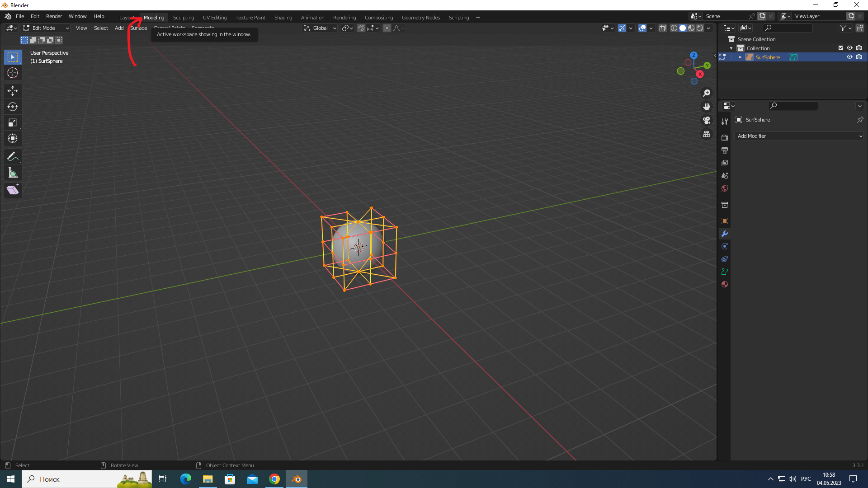
Task: Open properties panel options dropdown
Action: point(859,106)
